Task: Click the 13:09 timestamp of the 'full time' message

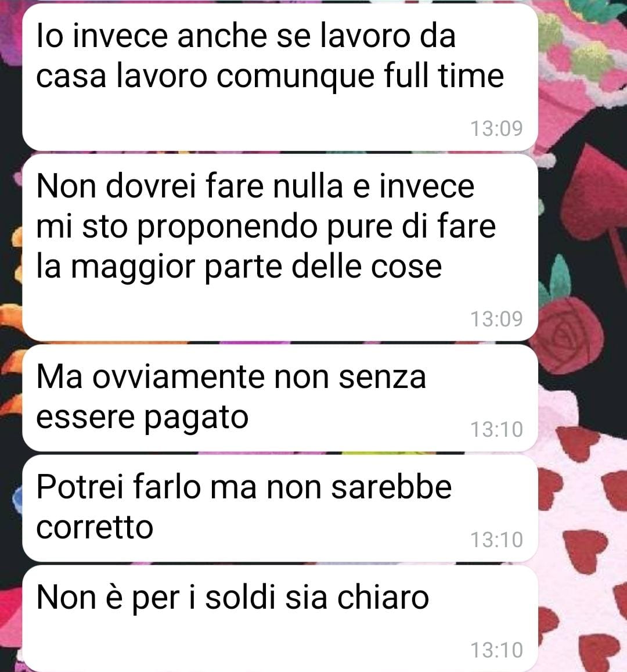Action: pyautogui.click(x=496, y=128)
